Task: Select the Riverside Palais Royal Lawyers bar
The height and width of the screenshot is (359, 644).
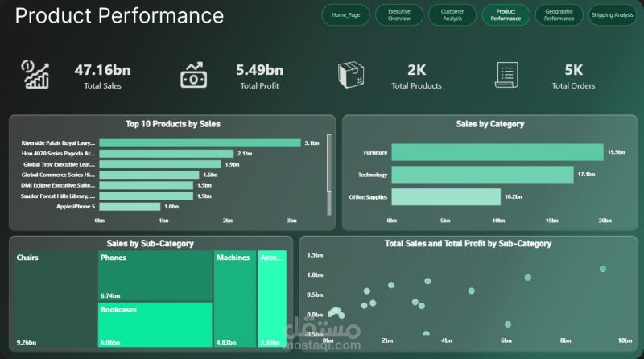Action: click(200, 143)
